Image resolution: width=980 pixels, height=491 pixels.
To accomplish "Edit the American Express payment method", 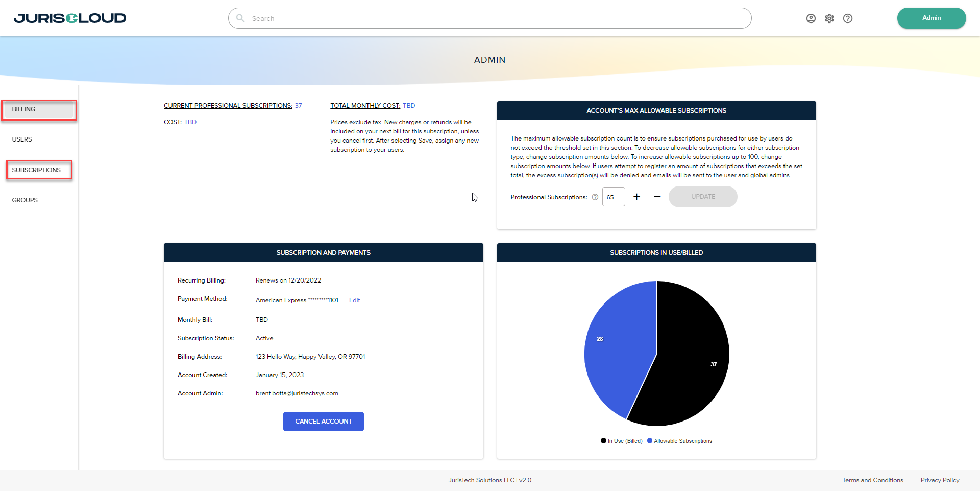I will (354, 300).
